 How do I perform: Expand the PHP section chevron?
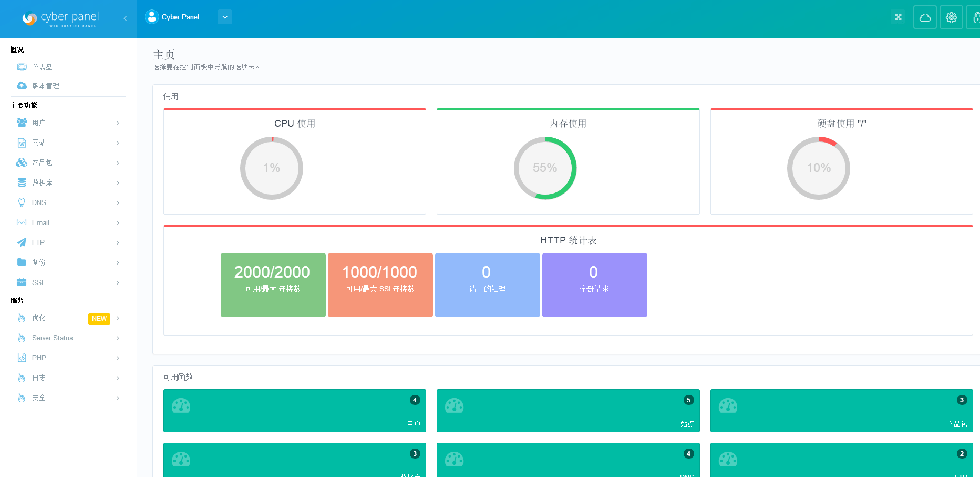click(x=118, y=358)
